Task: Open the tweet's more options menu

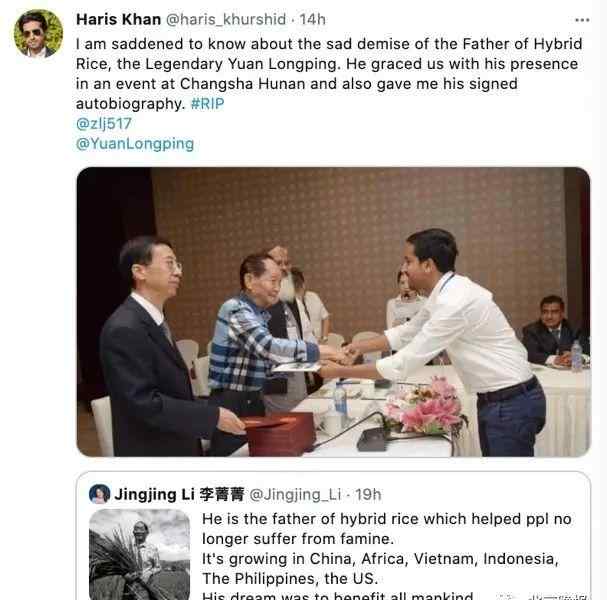Action: click(x=582, y=20)
